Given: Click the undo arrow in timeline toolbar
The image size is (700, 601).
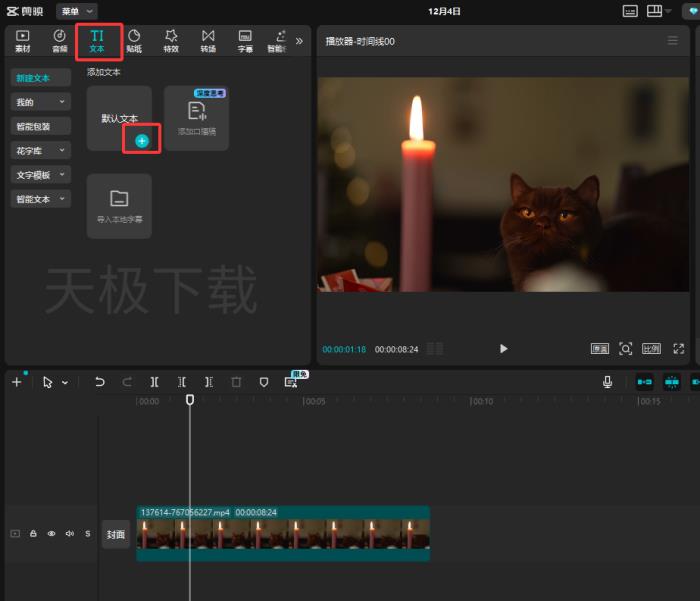Looking at the screenshot, I should click(x=100, y=382).
